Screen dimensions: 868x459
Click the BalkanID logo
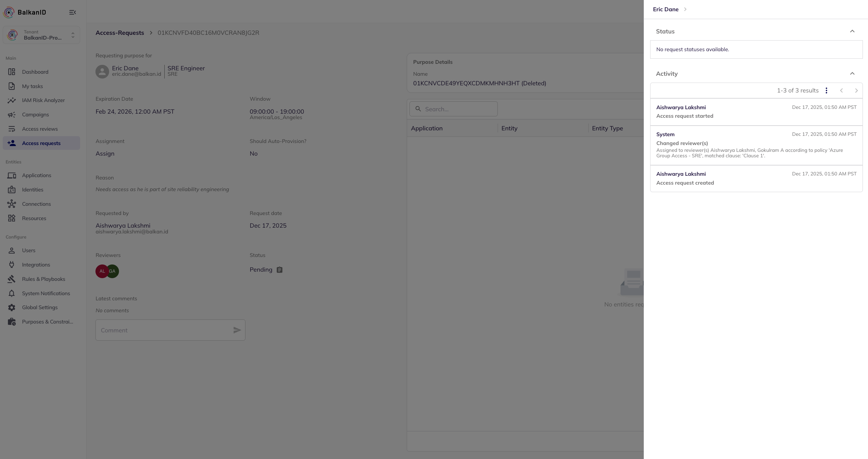click(9, 12)
